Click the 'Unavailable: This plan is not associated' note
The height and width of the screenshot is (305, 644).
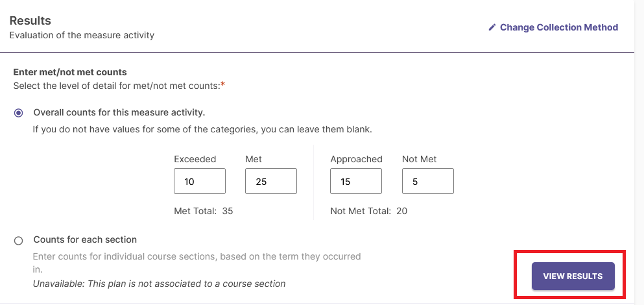(159, 284)
